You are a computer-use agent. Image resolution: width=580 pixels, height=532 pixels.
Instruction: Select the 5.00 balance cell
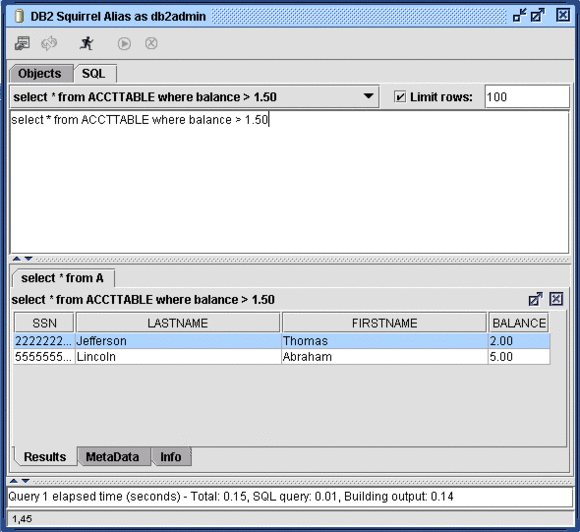519,357
